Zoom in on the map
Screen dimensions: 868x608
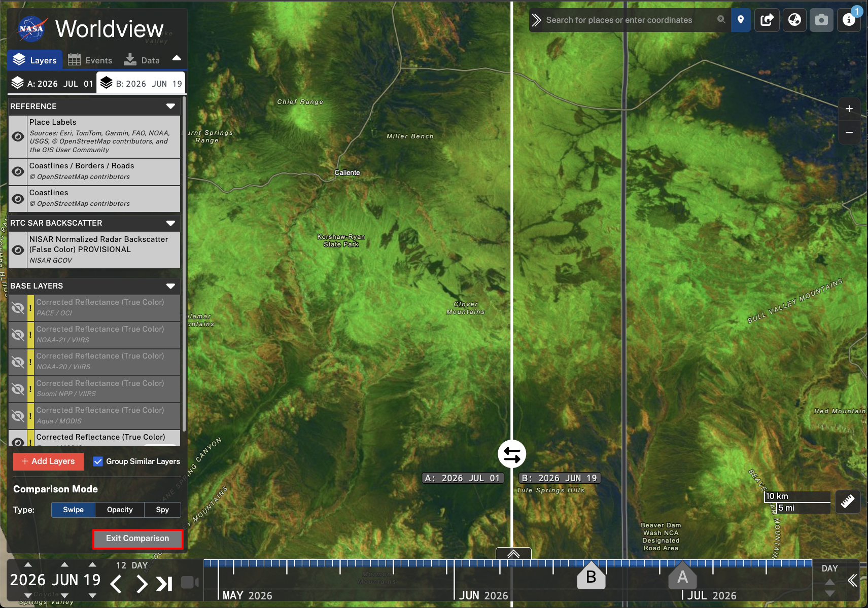pos(849,109)
